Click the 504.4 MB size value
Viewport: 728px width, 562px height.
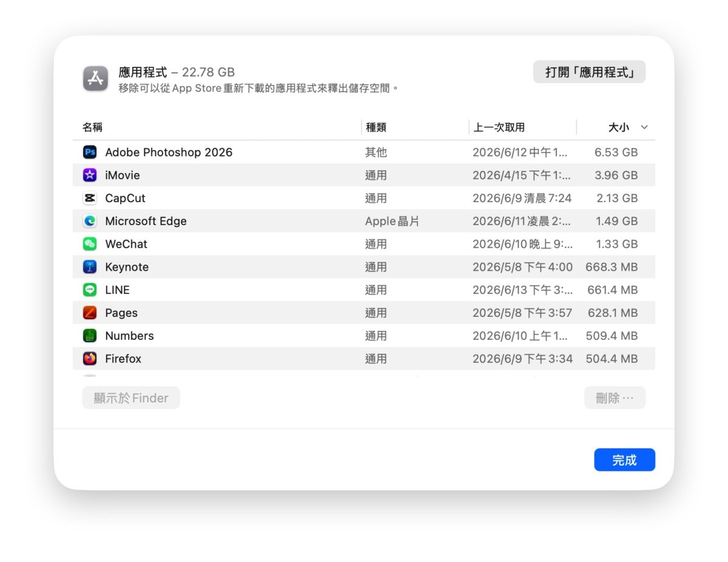(612, 359)
